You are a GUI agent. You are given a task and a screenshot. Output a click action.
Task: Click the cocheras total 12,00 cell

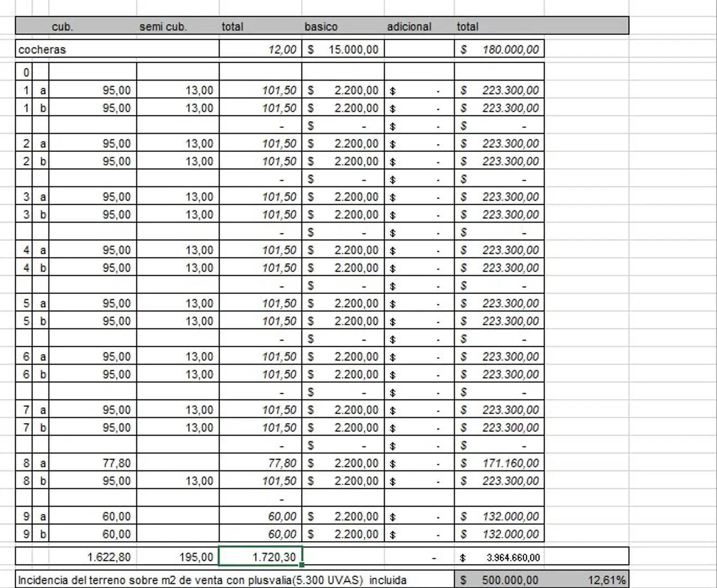coord(260,49)
